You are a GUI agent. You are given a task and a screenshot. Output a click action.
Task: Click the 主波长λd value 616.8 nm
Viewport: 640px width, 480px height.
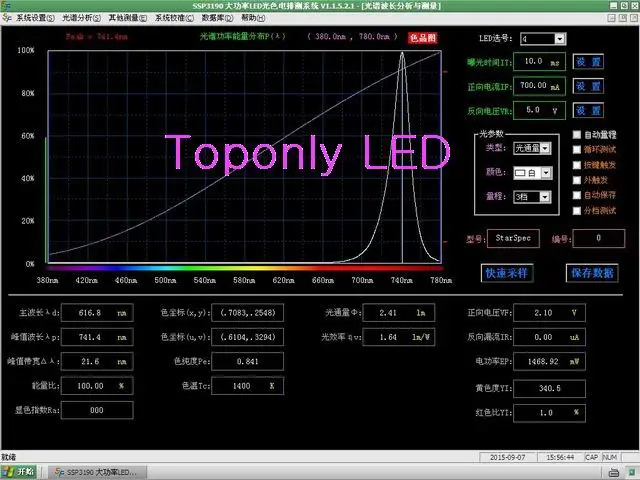97,313
